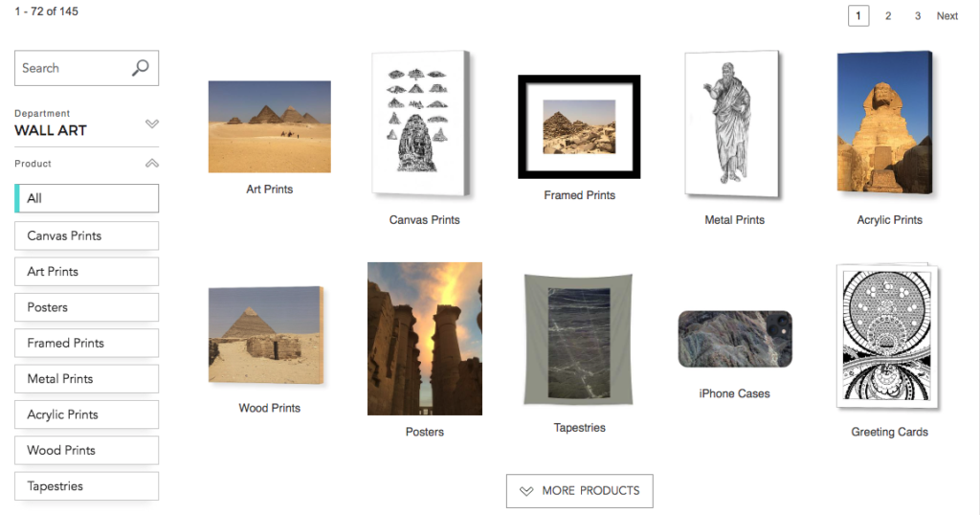Screen dimensions: 980x515
Task: Open the Acrylic Prints sphinx image
Action: (885, 123)
